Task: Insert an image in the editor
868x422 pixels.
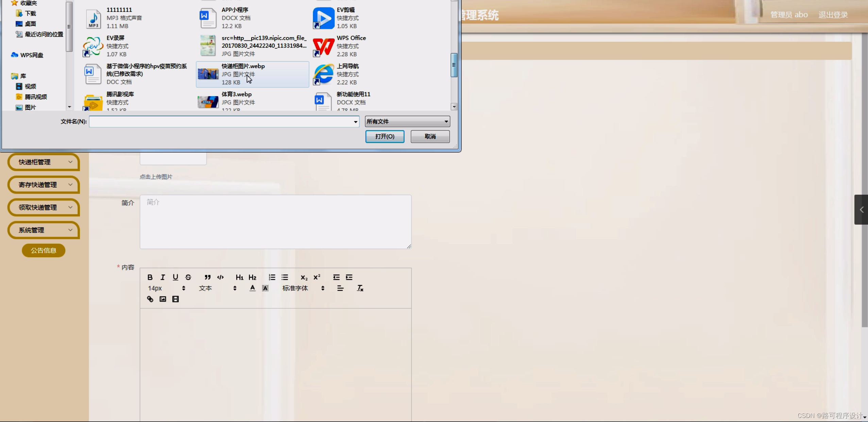Action: 163,299
